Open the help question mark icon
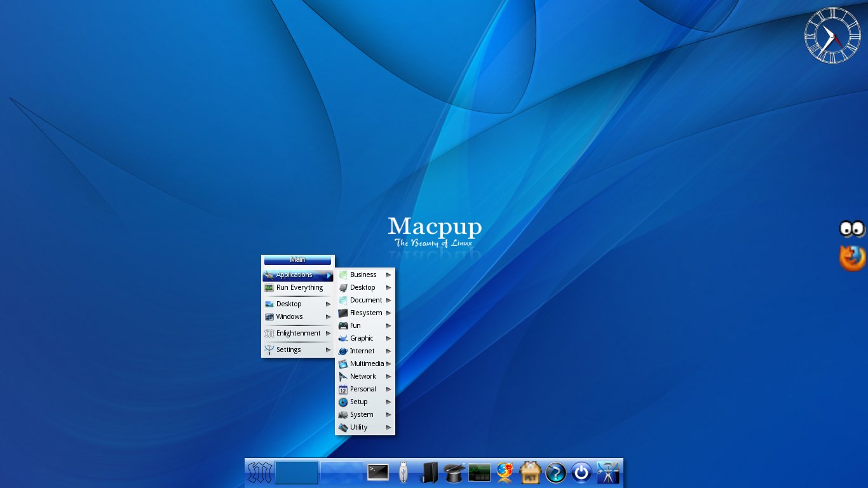 click(555, 473)
